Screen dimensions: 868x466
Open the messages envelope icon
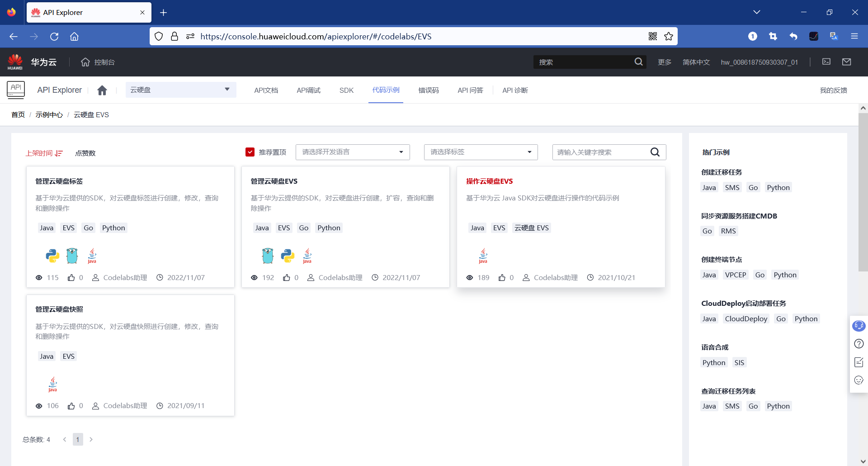click(847, 62)
